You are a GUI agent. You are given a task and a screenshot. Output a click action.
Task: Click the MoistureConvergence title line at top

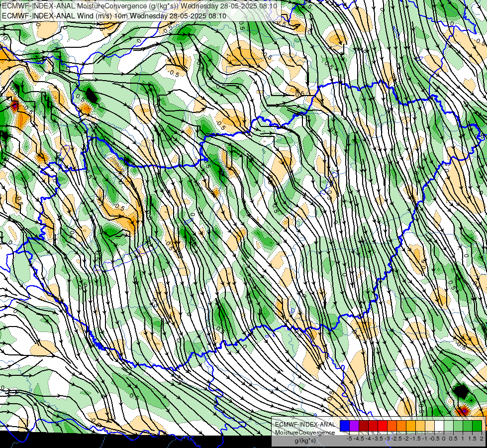pyautogui.click(x=139, y=6)
